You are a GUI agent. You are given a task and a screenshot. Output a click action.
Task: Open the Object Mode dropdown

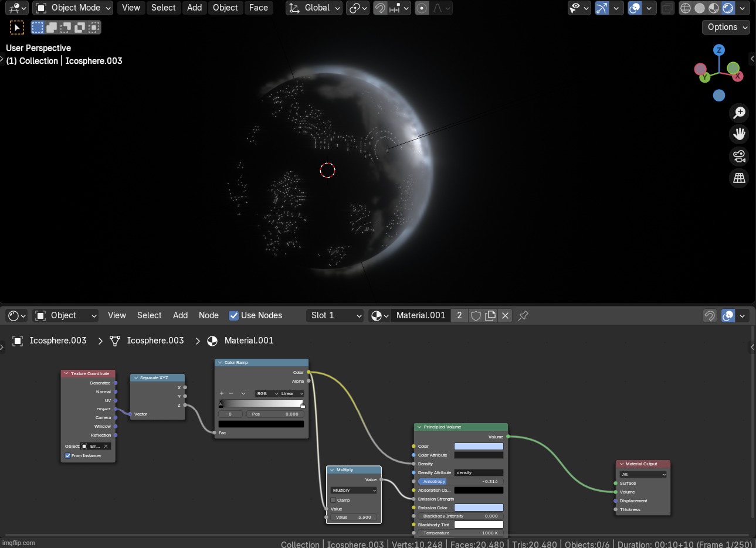click(x=73, y=8)
